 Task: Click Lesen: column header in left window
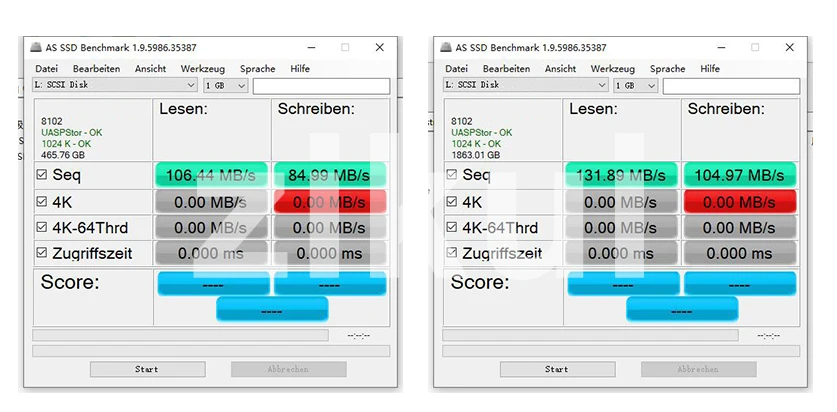183,109
